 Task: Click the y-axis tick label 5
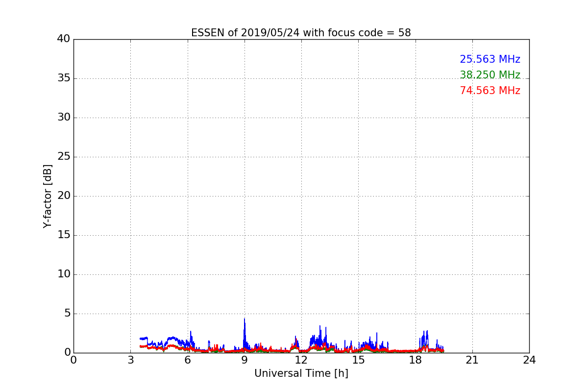67,314
